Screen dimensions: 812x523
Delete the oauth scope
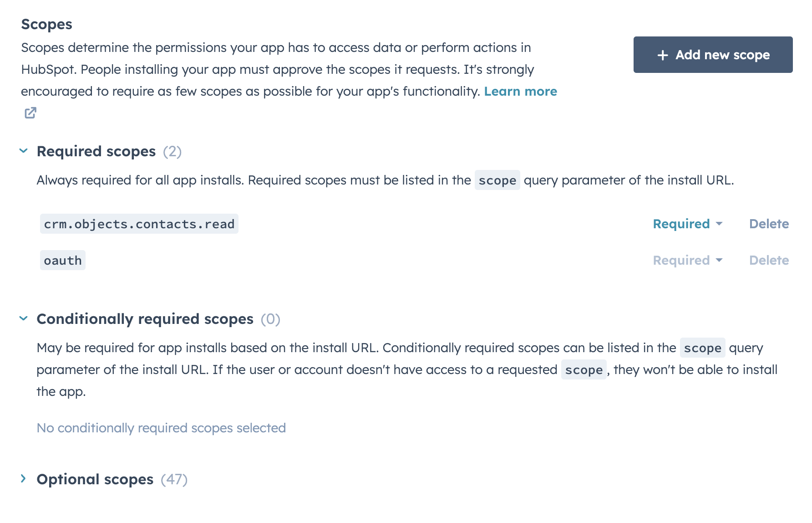[769, 260]
